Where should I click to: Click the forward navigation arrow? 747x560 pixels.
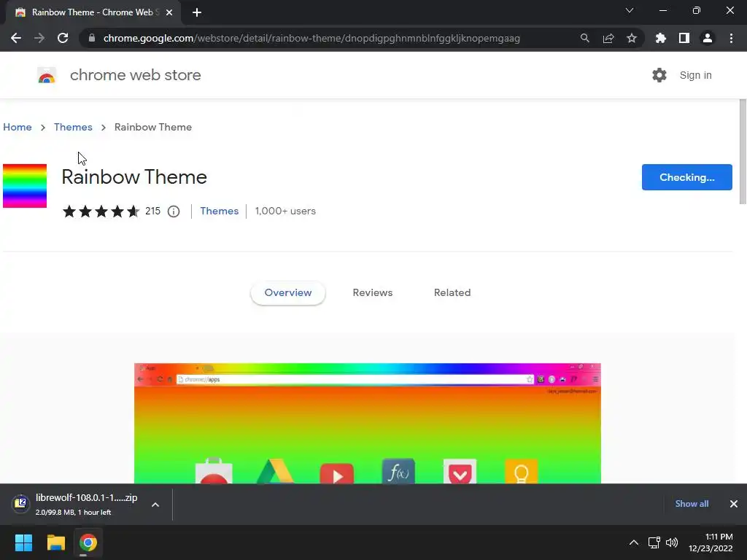tap(39, 38)
